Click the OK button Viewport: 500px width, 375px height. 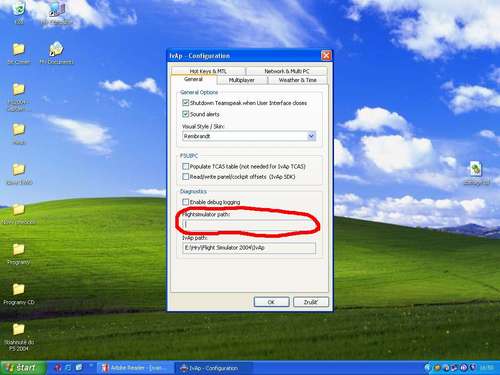[x=271, y=302]
